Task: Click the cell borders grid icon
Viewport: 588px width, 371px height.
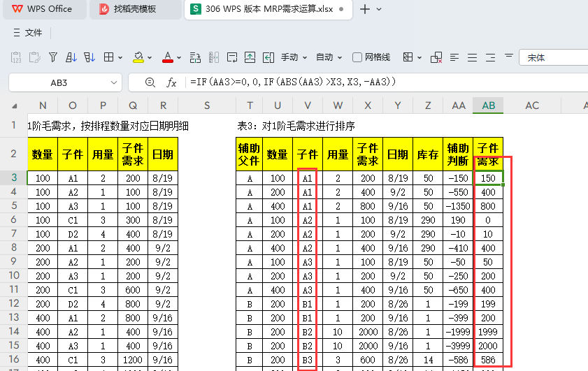Action: pos(109,57)
